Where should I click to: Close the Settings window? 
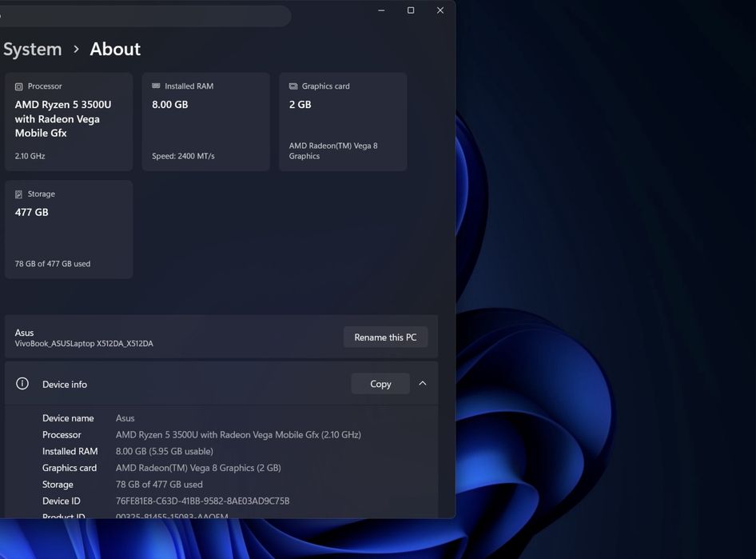coord(440,10)
